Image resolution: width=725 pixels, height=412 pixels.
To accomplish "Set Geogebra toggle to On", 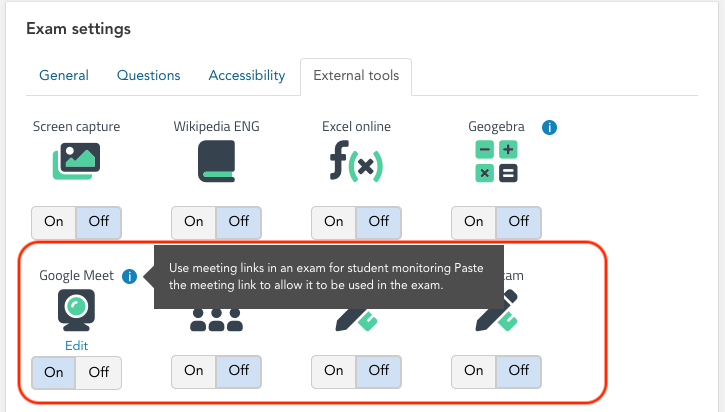I will (x=474, y=221).
